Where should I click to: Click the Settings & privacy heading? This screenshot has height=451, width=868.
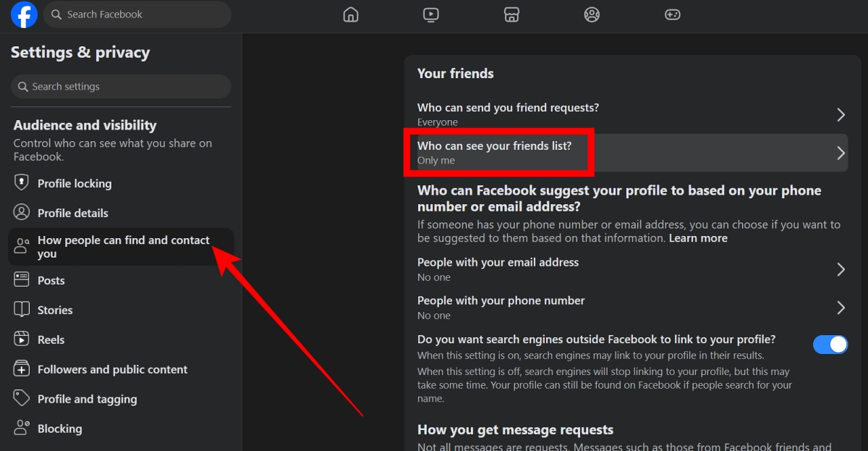pos(80,53)
